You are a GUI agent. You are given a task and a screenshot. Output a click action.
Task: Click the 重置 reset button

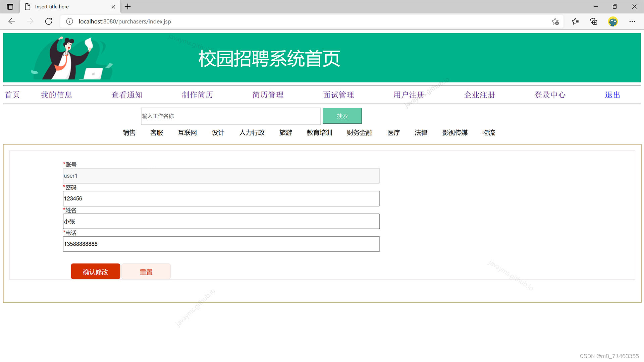coord(146,271)
